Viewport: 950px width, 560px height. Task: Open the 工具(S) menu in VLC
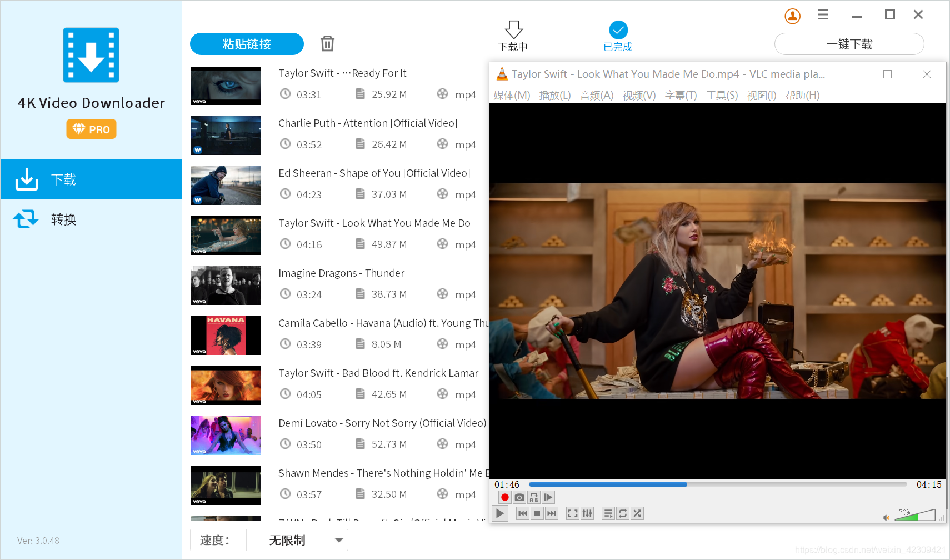(x=722, y=96)
